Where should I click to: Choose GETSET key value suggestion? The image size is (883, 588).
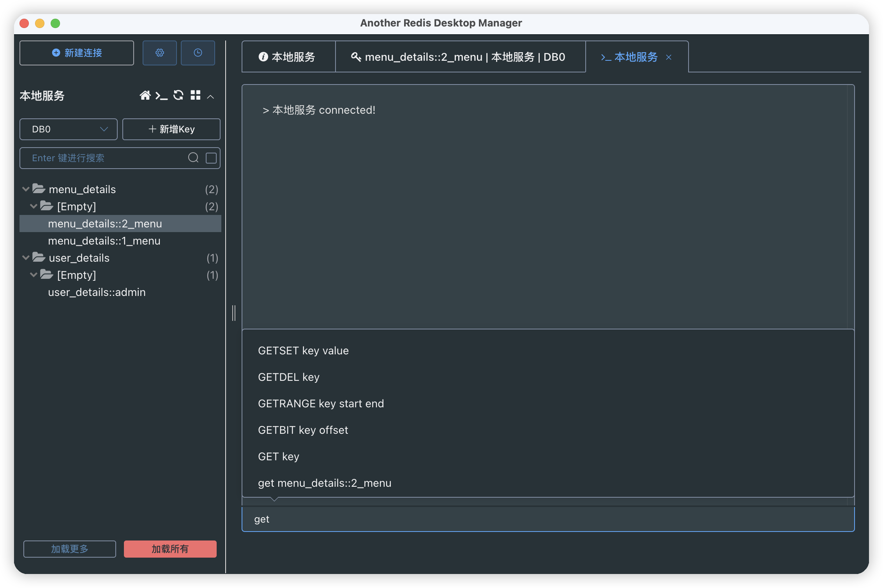(x=548, y=350)
